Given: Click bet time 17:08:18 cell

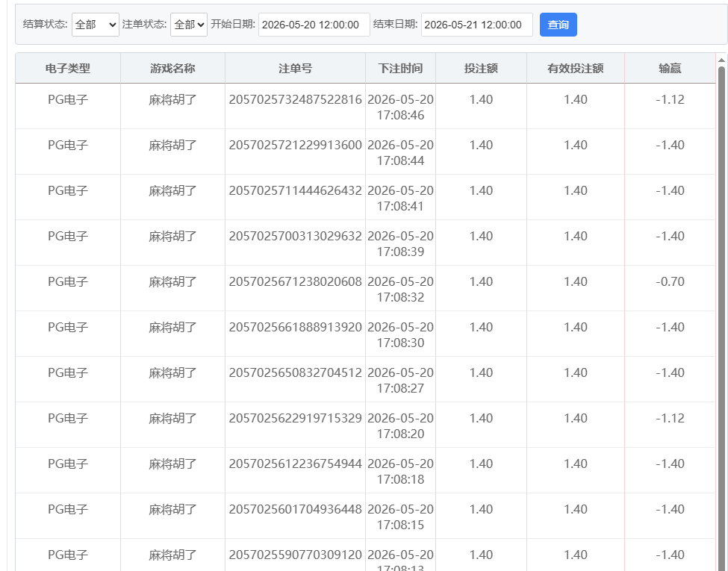Looking at the screenshot, I should pos(400,471).
